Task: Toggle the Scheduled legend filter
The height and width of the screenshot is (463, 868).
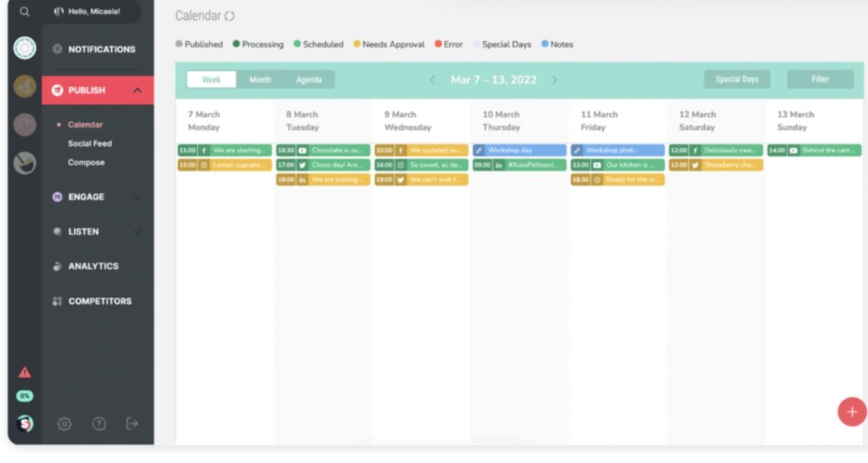Action: (x=318, y=44)
